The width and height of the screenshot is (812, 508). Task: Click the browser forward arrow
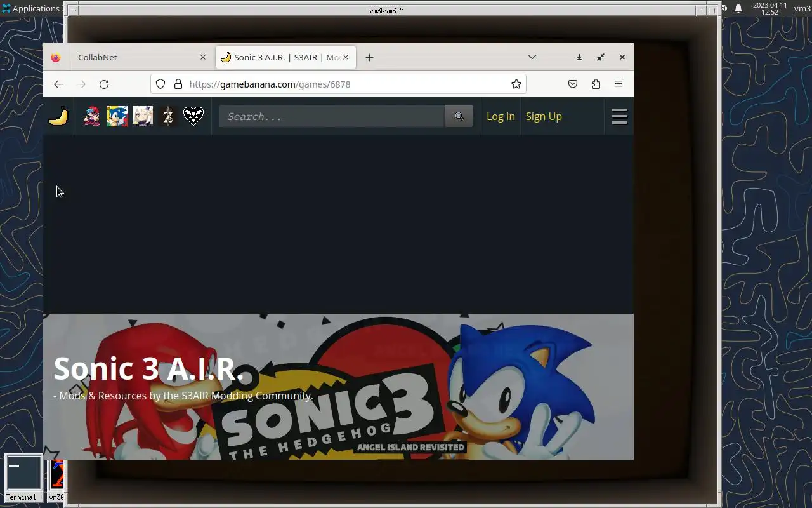pos(81,84)
